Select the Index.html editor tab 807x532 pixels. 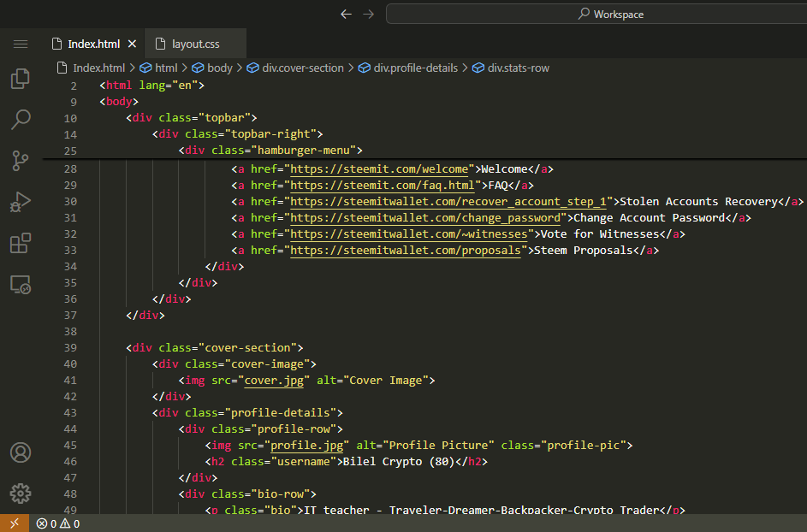point(93,44)
